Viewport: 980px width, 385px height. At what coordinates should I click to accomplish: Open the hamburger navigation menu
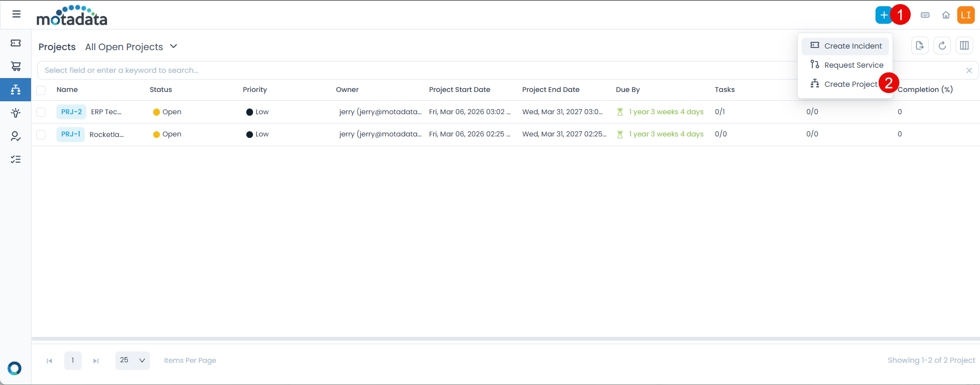click(x=17, y=14)
